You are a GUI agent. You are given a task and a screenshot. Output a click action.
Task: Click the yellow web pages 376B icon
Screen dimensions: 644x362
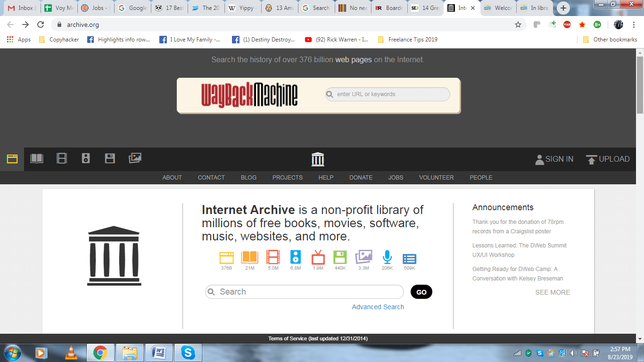[x=227, y=257]
